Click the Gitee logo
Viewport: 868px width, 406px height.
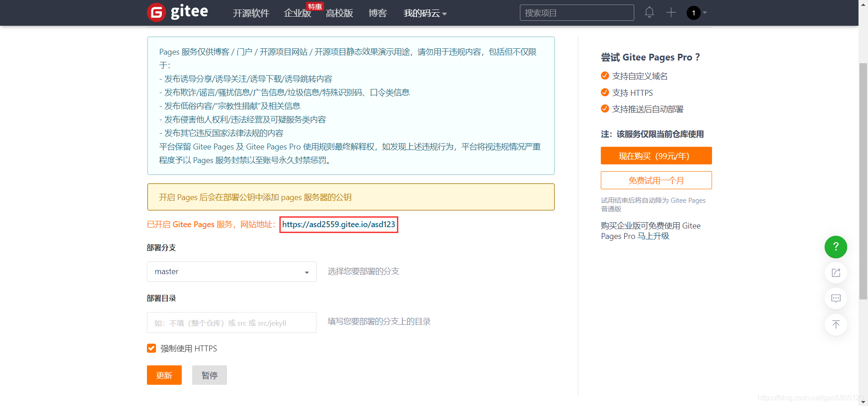pos(178,12)
